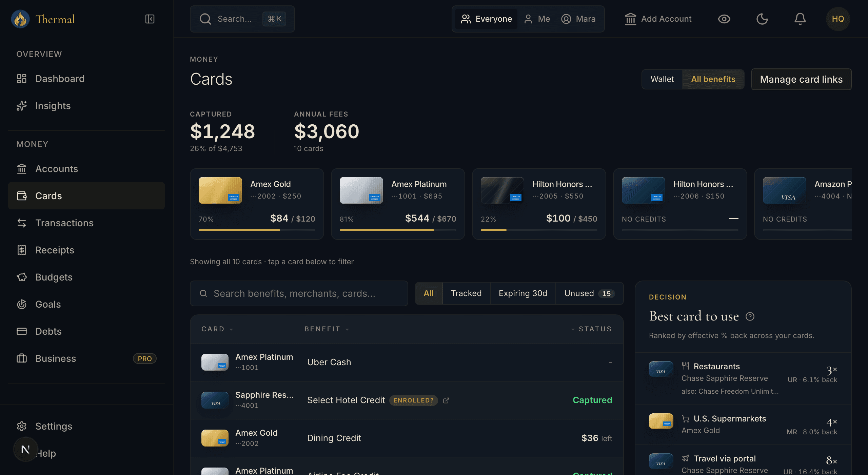Click the Dining Credit benefit row
Screen dimensions: 868x475
(407, 438)
